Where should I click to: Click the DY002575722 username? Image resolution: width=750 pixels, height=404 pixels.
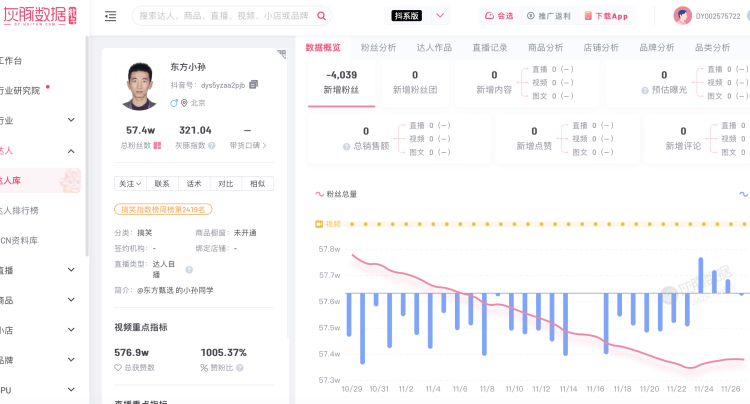click(718, 16)
